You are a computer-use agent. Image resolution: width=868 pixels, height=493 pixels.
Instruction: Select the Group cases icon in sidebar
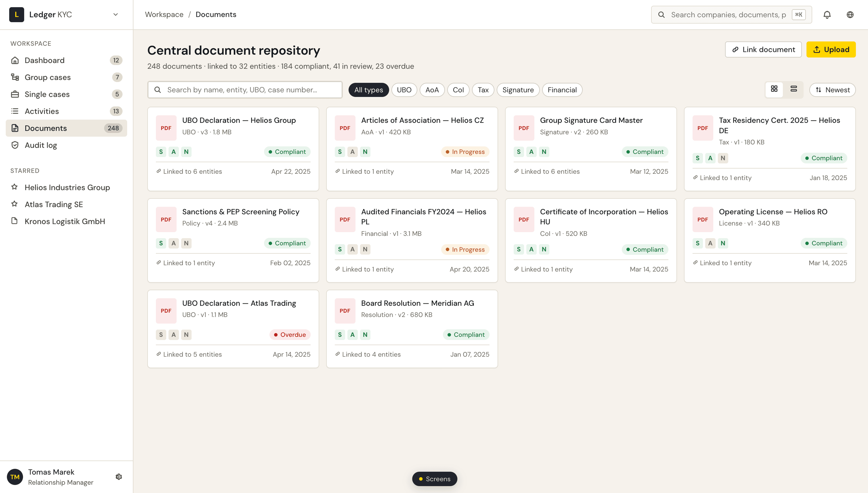(15, 77)
